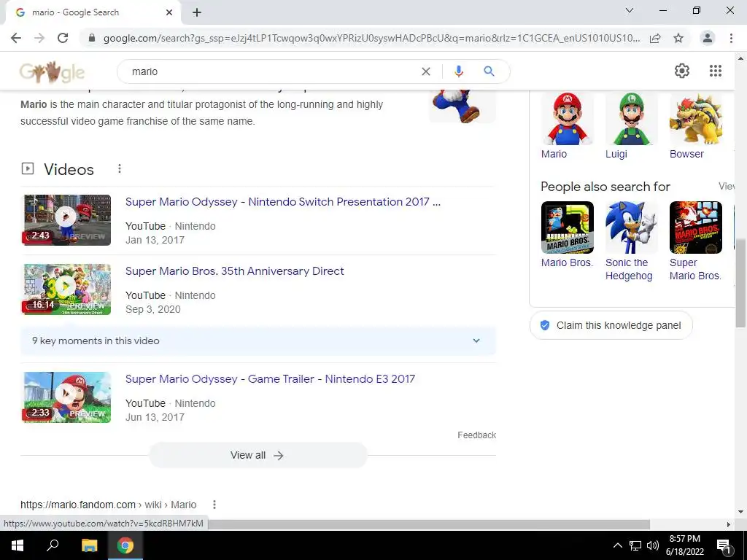
Task: Click the Mario featured snippet image
Action: [462, 106]
